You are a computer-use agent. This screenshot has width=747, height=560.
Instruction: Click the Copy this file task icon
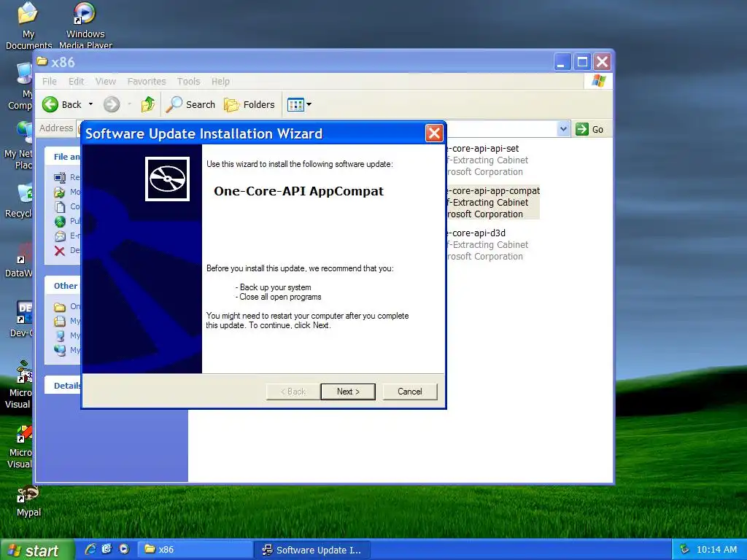click(60, 206)
